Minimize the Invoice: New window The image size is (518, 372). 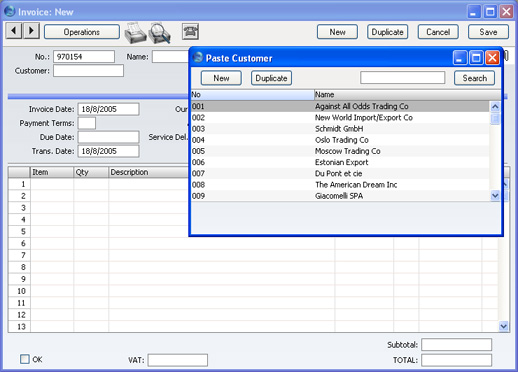click(474, 12)
